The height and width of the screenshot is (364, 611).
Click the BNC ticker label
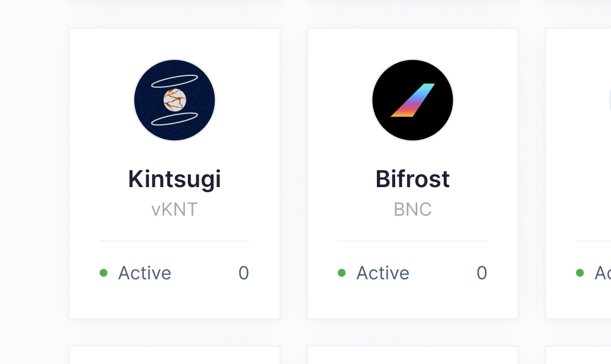(x=412, y=209)
